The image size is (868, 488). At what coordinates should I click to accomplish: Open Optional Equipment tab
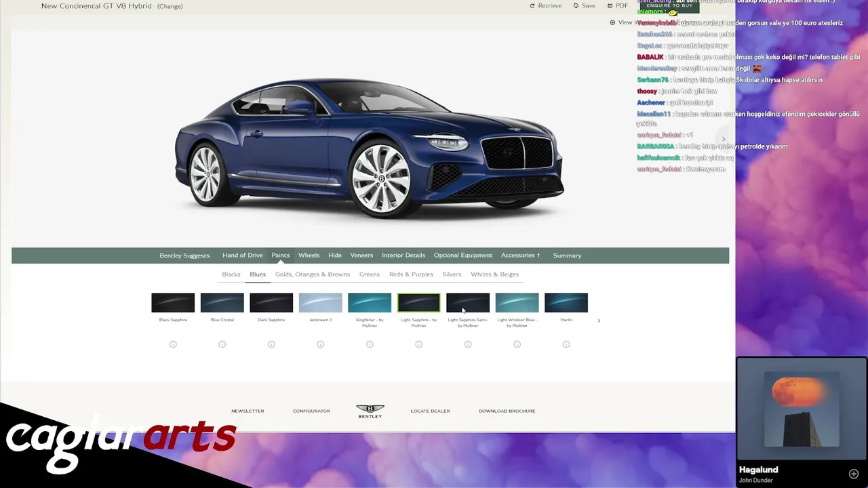click(x=463, y=256)
